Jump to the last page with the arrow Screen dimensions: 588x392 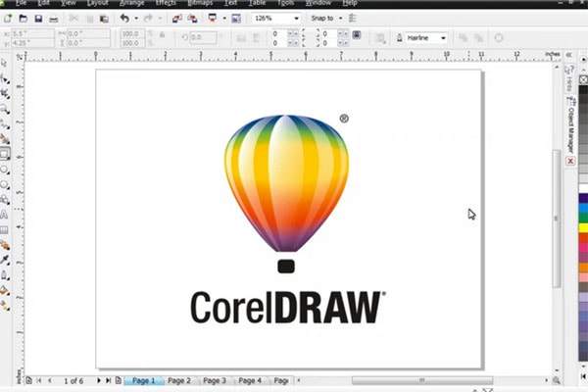[x=108, y=381]
